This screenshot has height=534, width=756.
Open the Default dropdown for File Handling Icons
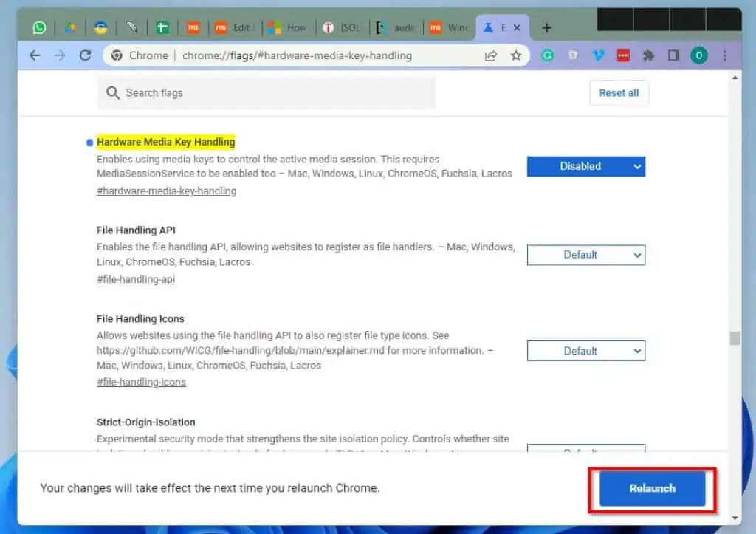point(585,351)
